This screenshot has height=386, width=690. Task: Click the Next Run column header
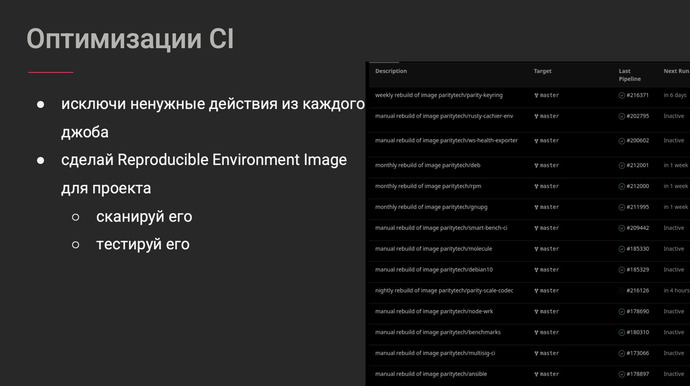pos(676,71)
